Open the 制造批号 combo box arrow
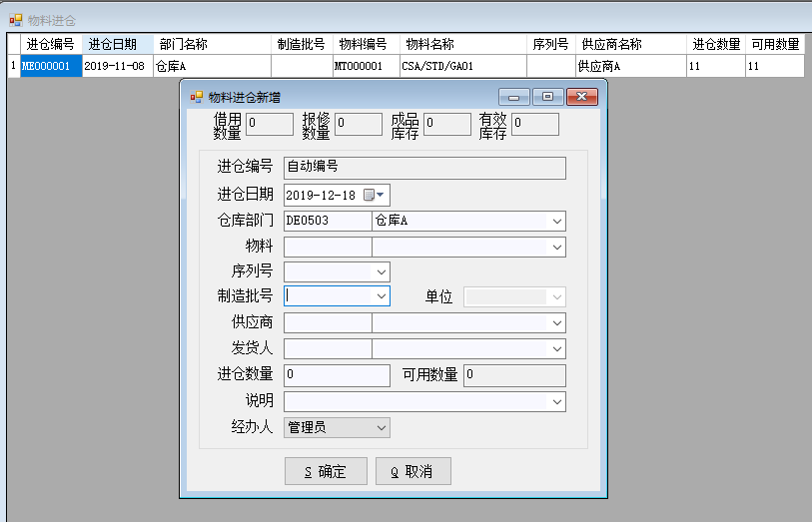Screen dimensions: 812x522 (381, 296)
